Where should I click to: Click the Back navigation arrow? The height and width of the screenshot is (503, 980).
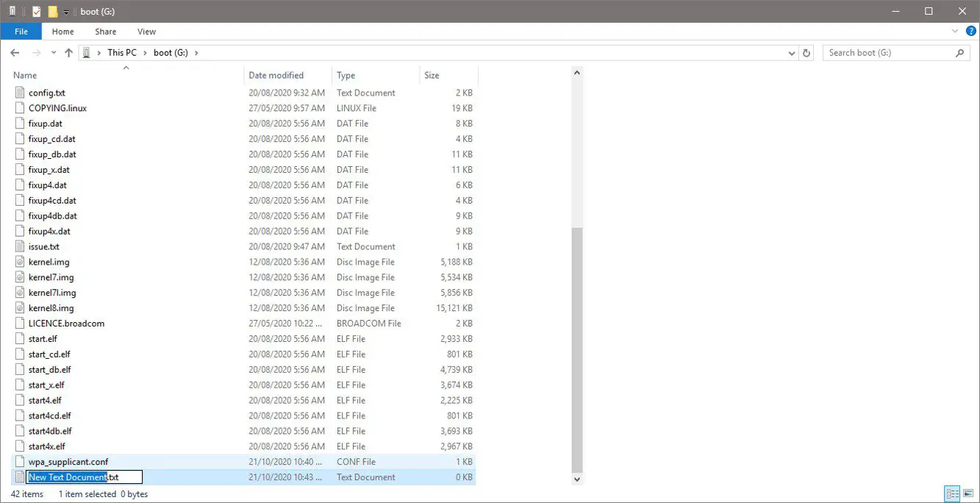(15, 53)
